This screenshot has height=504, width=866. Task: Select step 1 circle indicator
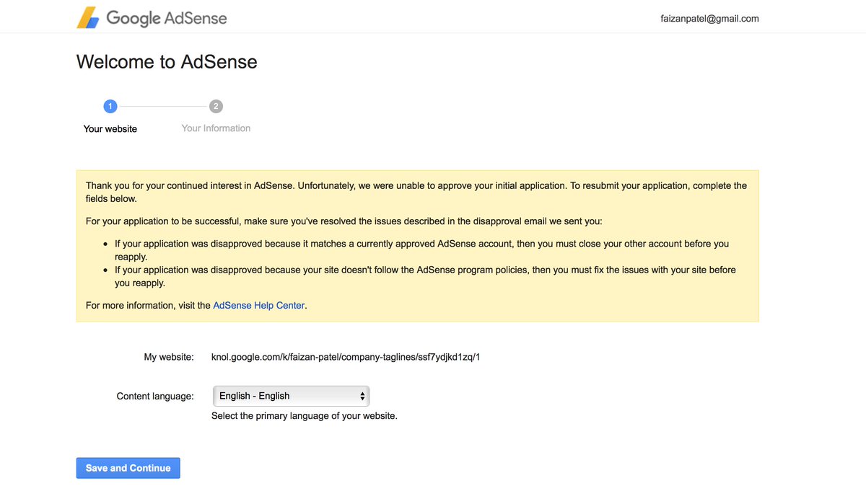tap(110, 107)
